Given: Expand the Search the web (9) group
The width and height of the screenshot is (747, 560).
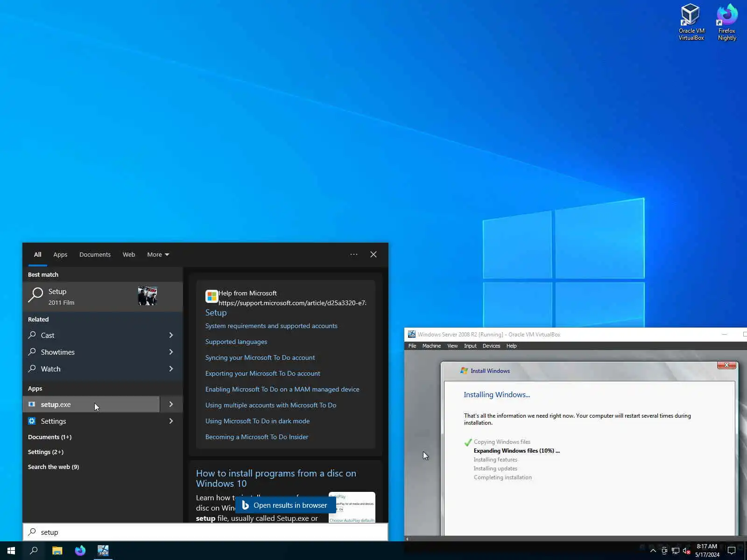Looking at the screenshot, I should 53,467.
